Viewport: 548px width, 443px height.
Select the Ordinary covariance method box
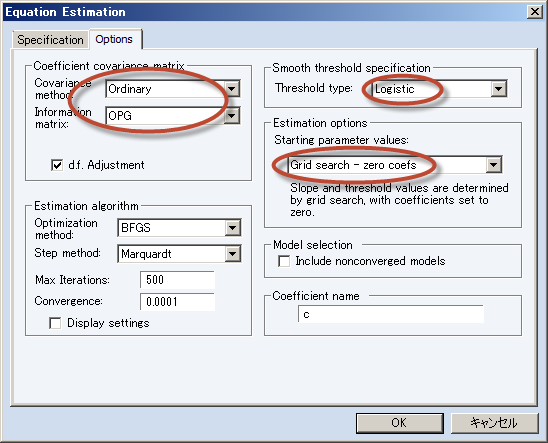coord(173,89)
